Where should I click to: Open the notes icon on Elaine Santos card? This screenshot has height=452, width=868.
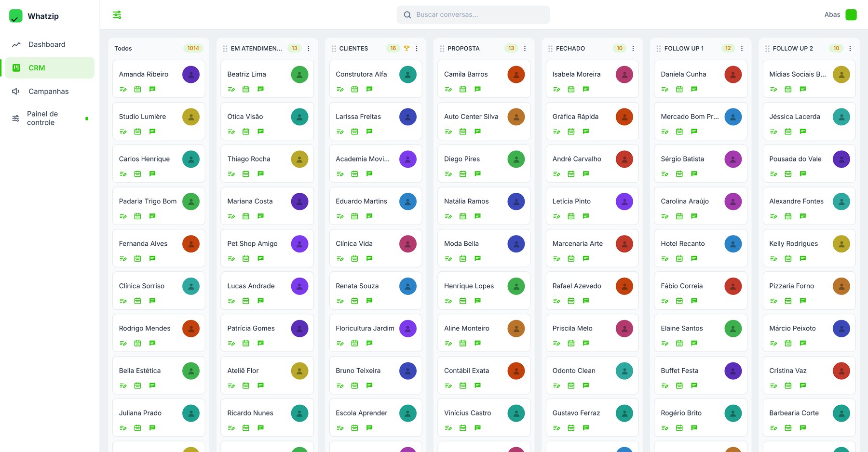pos(665,344)
